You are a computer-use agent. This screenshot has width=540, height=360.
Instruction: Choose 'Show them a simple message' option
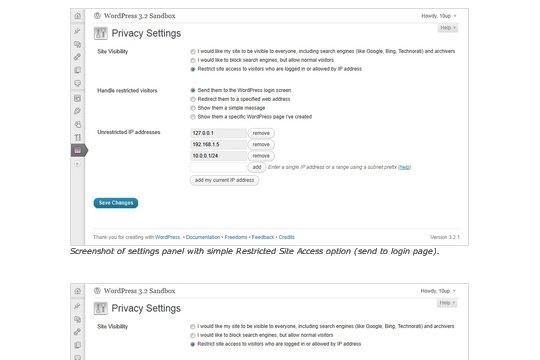193,108
